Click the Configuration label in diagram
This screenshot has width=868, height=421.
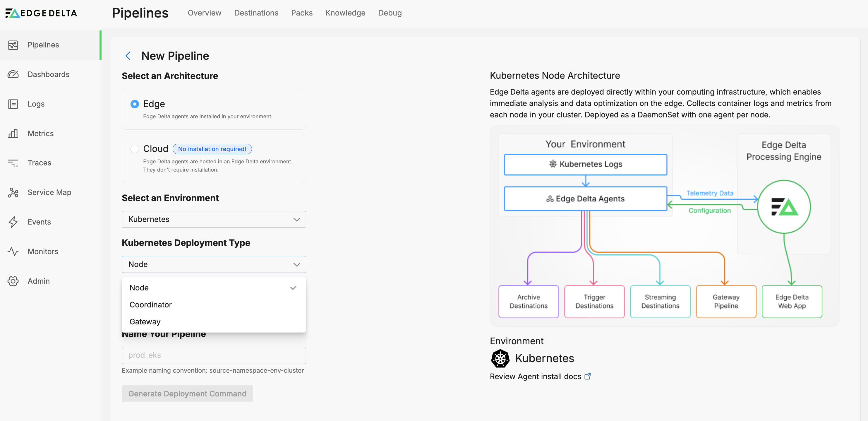(x=710, y=210)
